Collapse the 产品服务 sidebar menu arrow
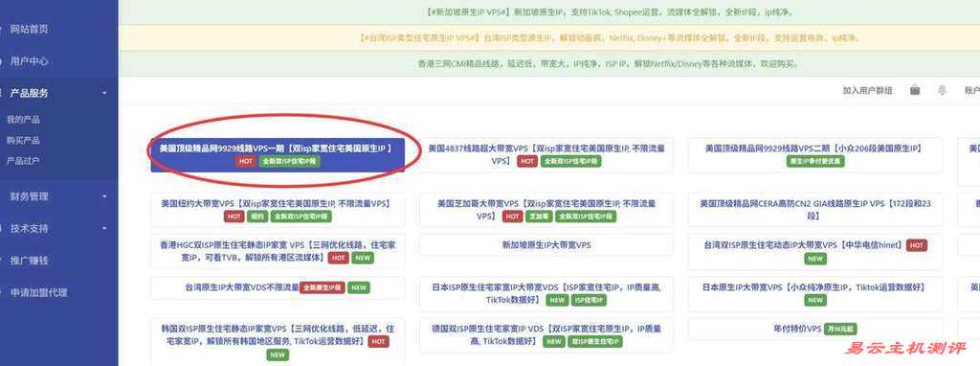This screenshot has height=366, width=980. [105, 93]
